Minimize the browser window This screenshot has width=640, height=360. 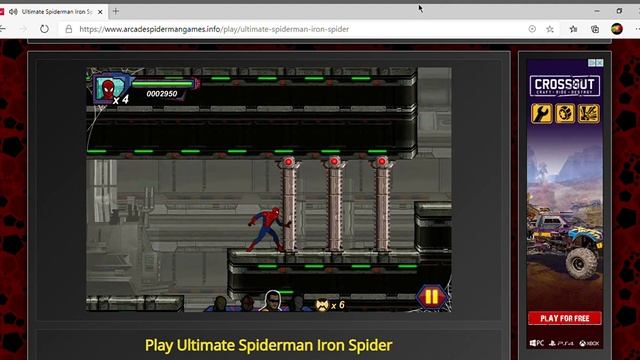(597, 11)
